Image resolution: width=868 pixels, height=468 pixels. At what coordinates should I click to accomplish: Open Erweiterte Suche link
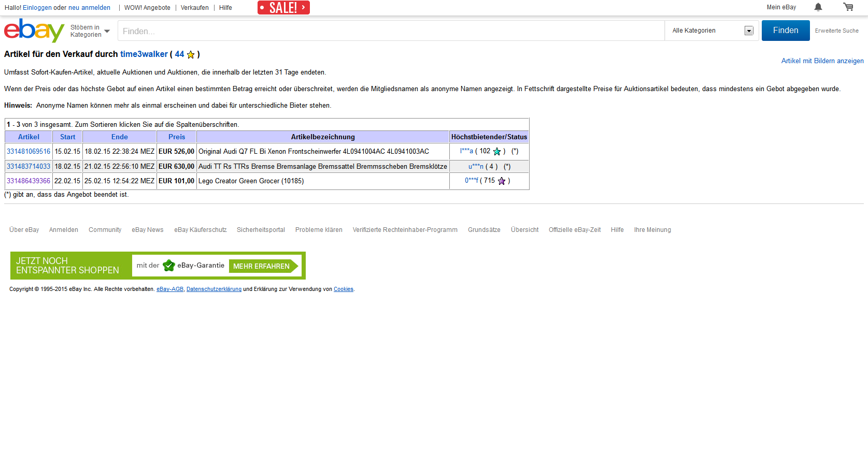point(836,31)
